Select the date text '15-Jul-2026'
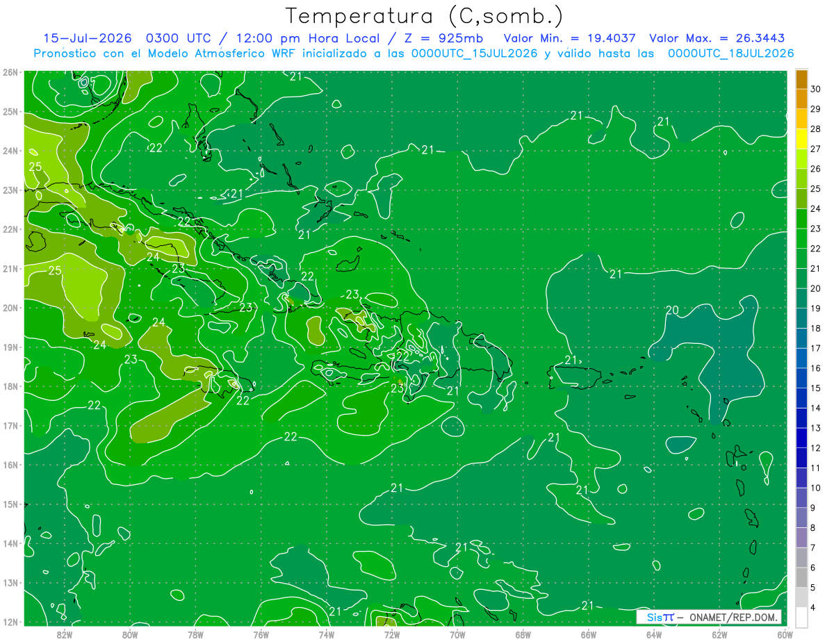This screenshot has width=834, height=644. pyautogui.click(x=87, y=38)
